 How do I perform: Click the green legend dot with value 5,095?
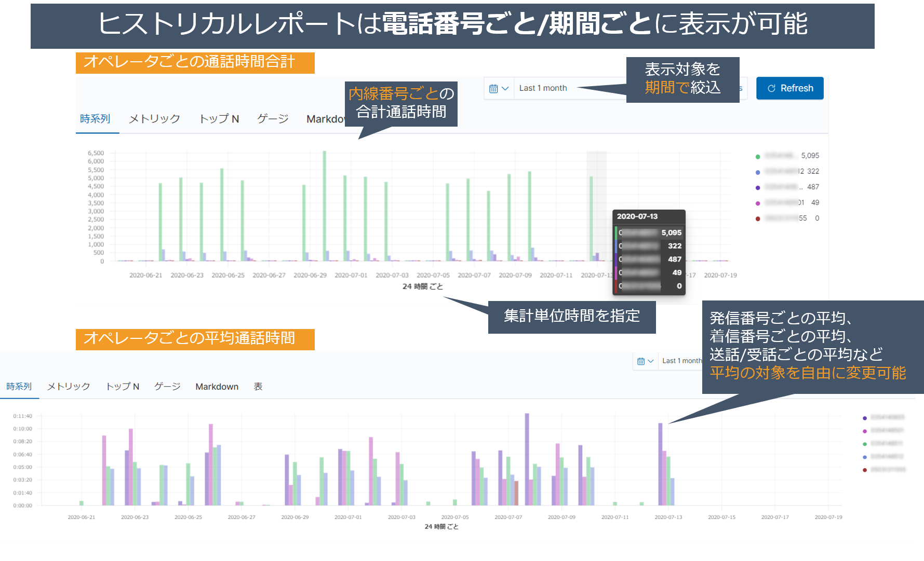click(x=758, y=156)
